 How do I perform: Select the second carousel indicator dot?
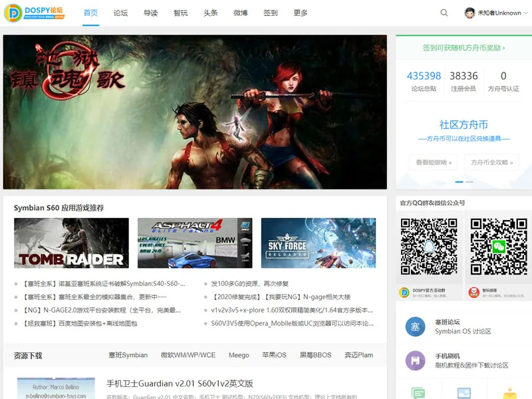click(x=469, y=182)
